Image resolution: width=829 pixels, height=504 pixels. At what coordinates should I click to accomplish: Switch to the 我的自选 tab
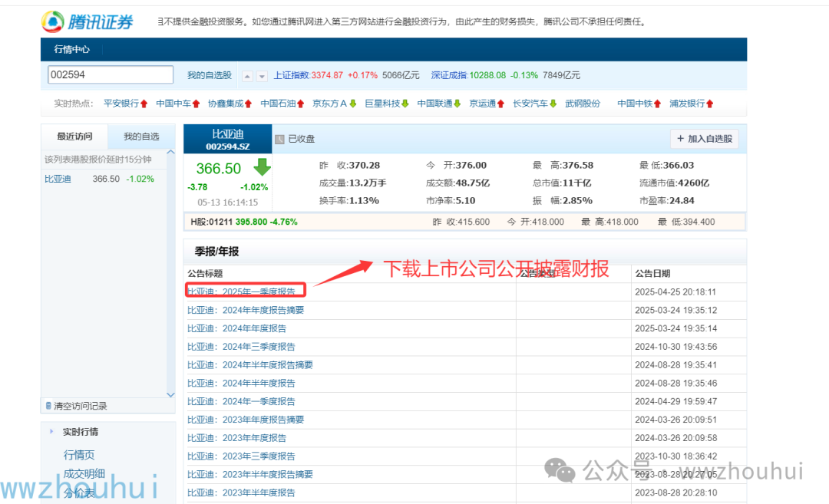141,137
